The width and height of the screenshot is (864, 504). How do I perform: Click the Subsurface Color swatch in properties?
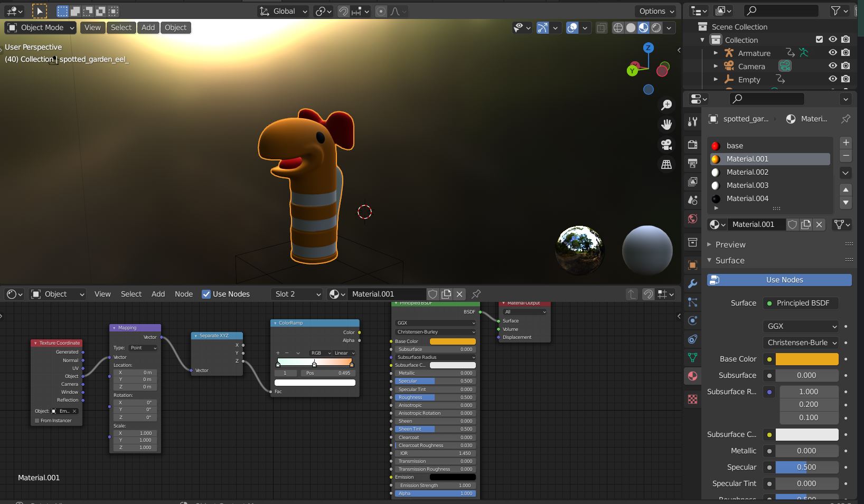[x=806, y=434]
